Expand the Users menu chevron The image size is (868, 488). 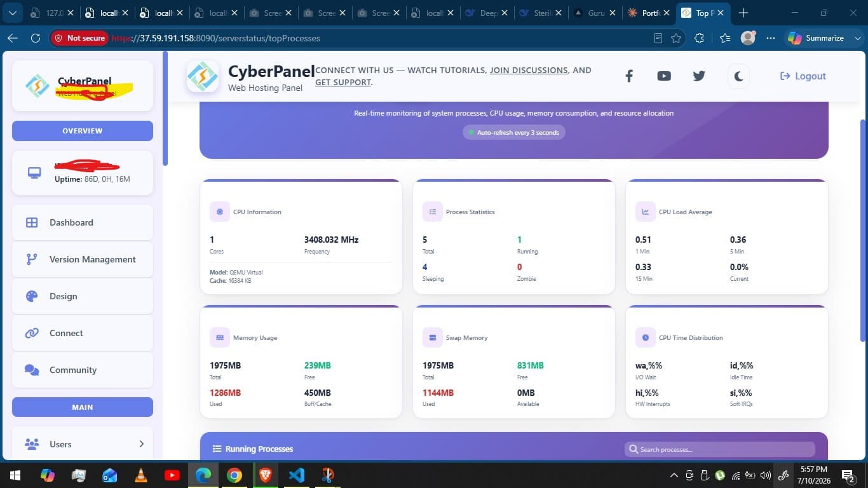[141, 444]
